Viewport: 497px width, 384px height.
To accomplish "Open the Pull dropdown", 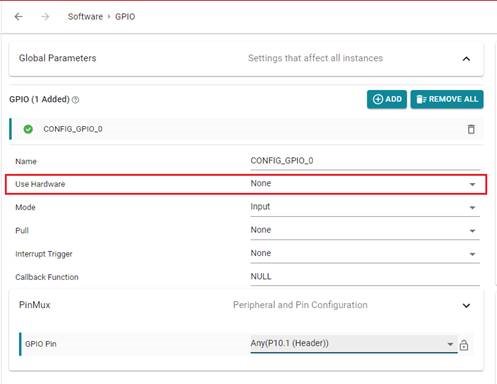I will pos(365,230).
